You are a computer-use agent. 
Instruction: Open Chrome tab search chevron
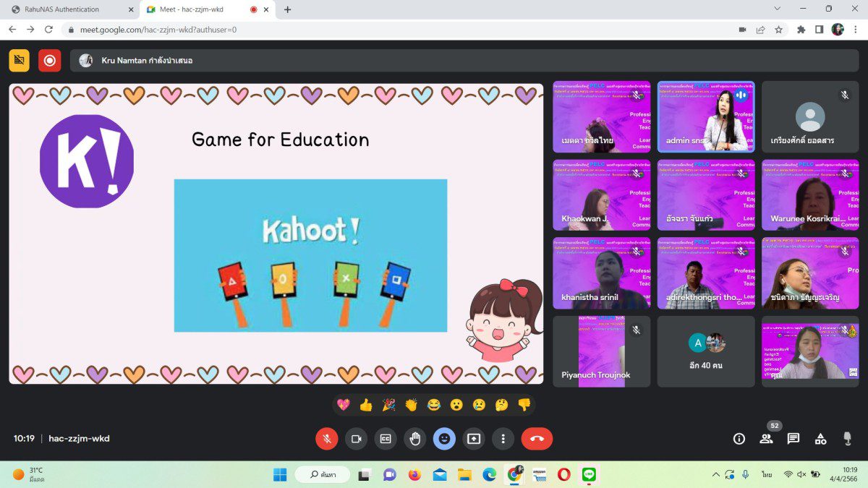click(x=778, y=9)
